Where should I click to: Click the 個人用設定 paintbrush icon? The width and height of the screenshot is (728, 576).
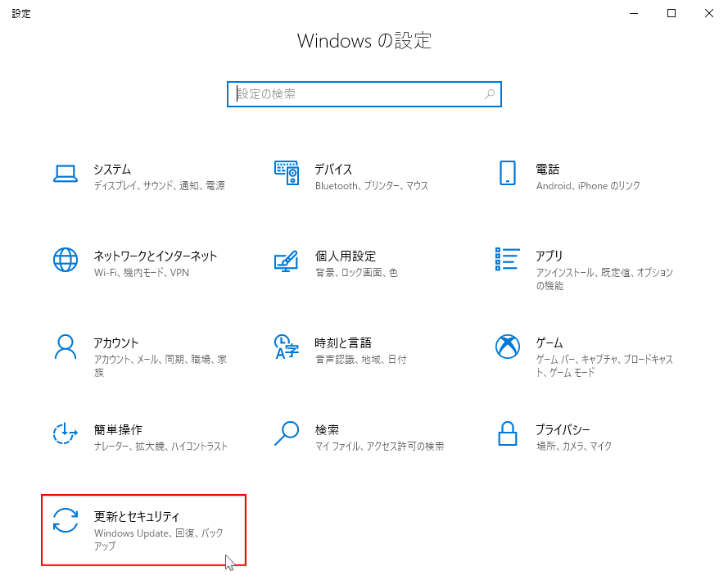(286, 261)
